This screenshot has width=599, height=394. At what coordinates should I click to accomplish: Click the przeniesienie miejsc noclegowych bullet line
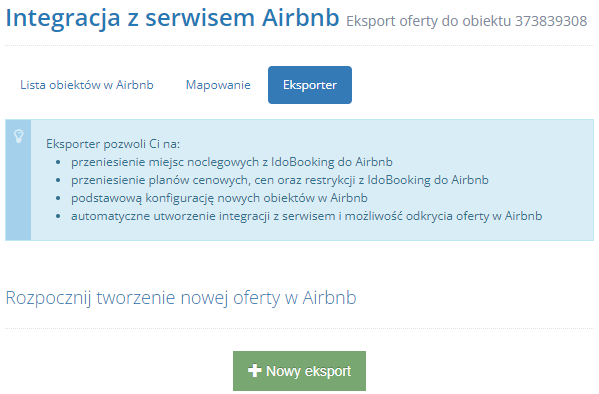pos(232,162)
